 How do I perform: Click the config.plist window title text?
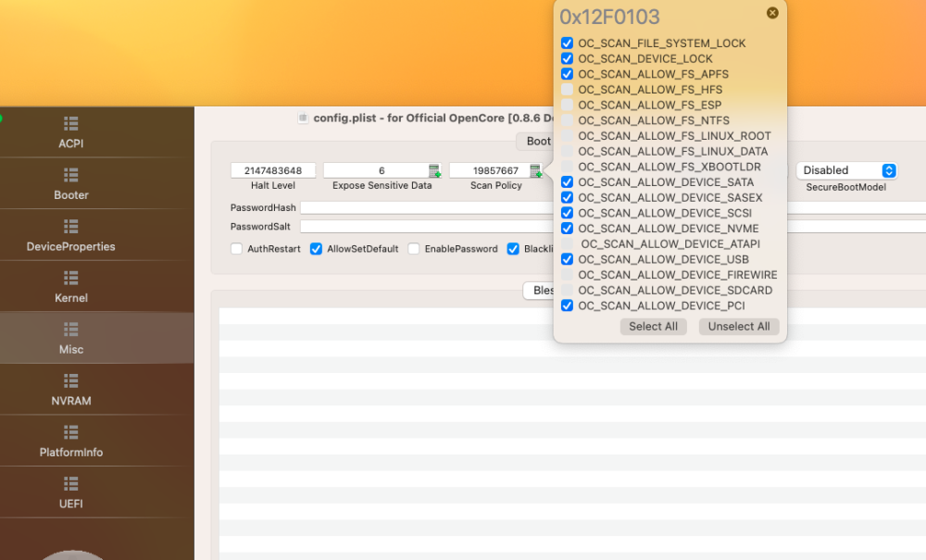(x=433, y=118)
